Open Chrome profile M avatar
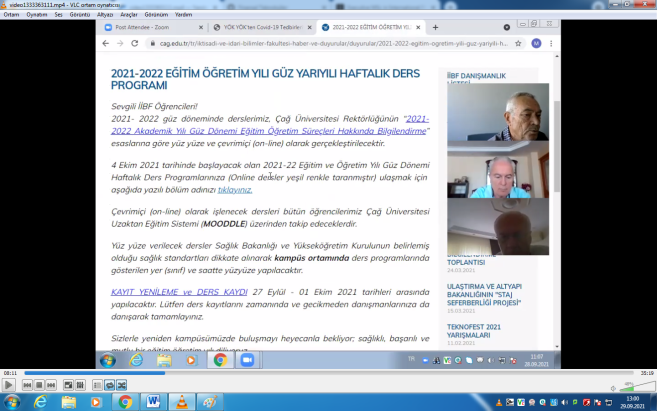657x411 pixels. pyautogui.click(x=536, y=44)
